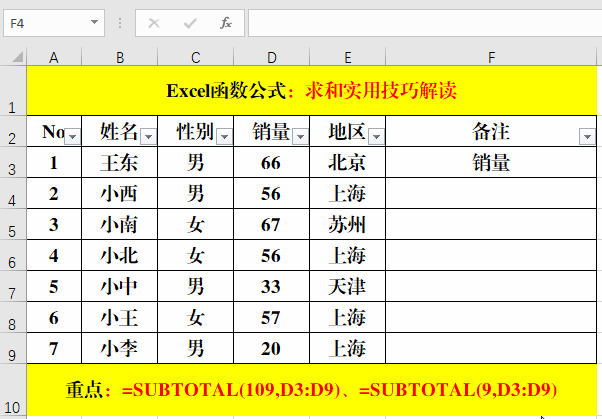Image resolution: width=602 pixels, height=419 pixels.
Task: Click the Select All corner triangle
Action: (x=17, y=58)
